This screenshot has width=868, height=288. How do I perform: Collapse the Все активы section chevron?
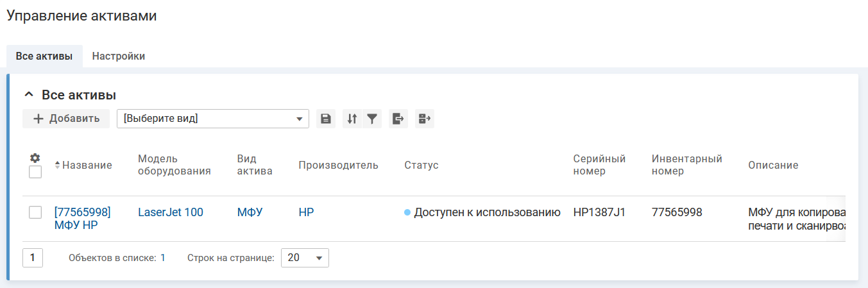[x=28, y=95]
